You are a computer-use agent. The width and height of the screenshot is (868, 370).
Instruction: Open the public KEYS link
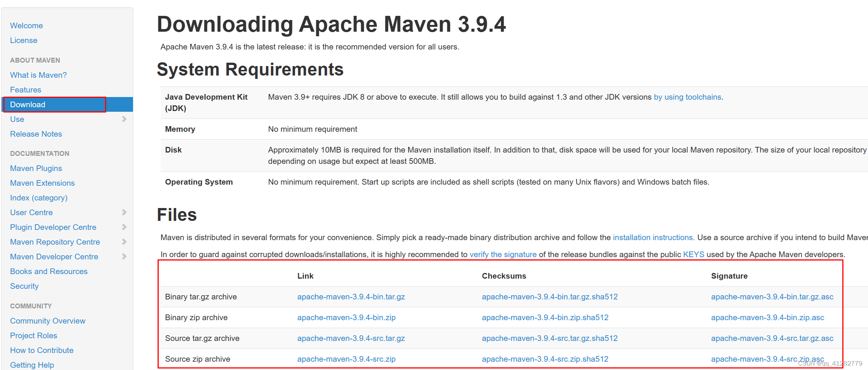point(693,254)
